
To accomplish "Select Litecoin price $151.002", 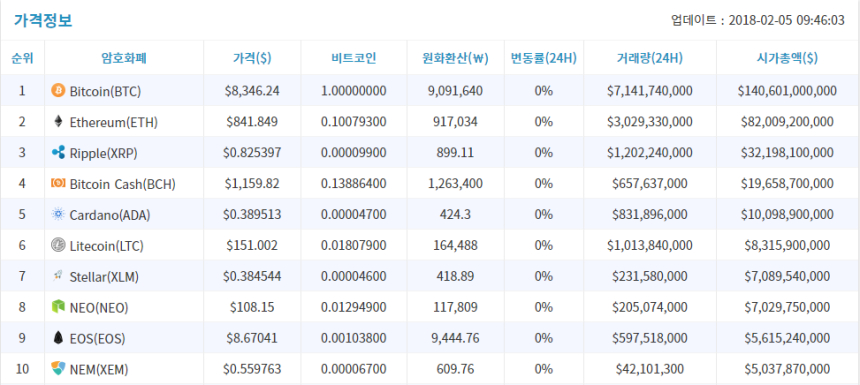I will pyautogui.click(x=252, y=246).
